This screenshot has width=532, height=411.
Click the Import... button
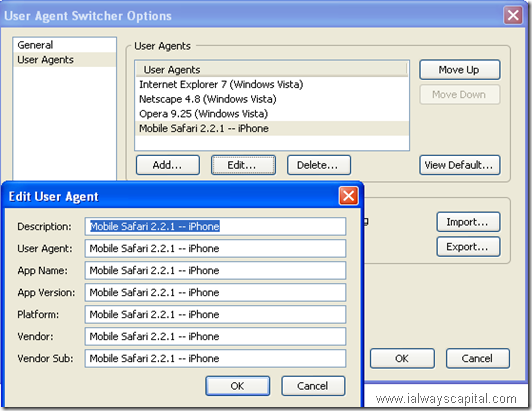click(468, 222)
